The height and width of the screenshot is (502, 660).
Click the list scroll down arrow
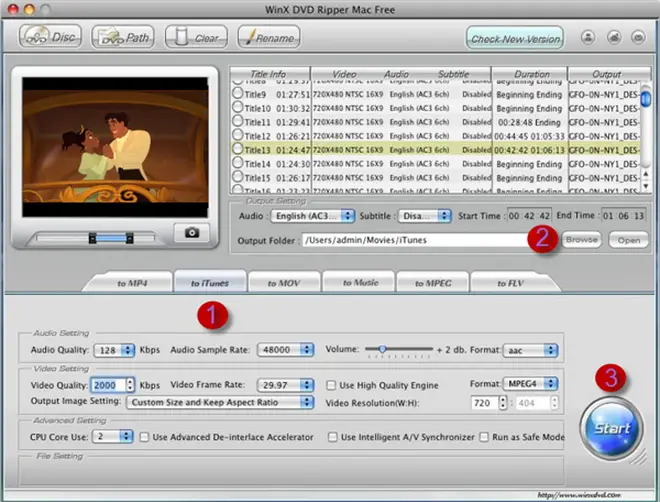tap(646, 186)
